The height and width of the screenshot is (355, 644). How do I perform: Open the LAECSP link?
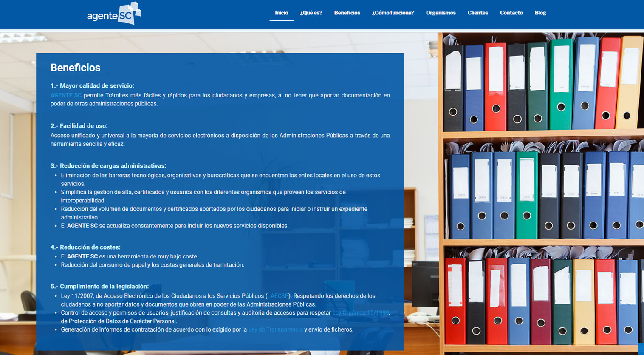pyautogui.click(x=278, y=296)
